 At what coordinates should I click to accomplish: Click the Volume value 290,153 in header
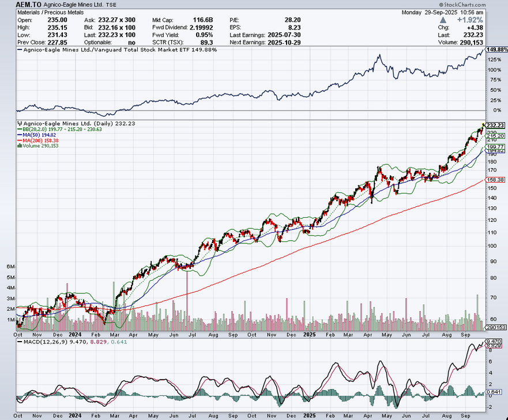pyautogui.click(x=472, y=43)
